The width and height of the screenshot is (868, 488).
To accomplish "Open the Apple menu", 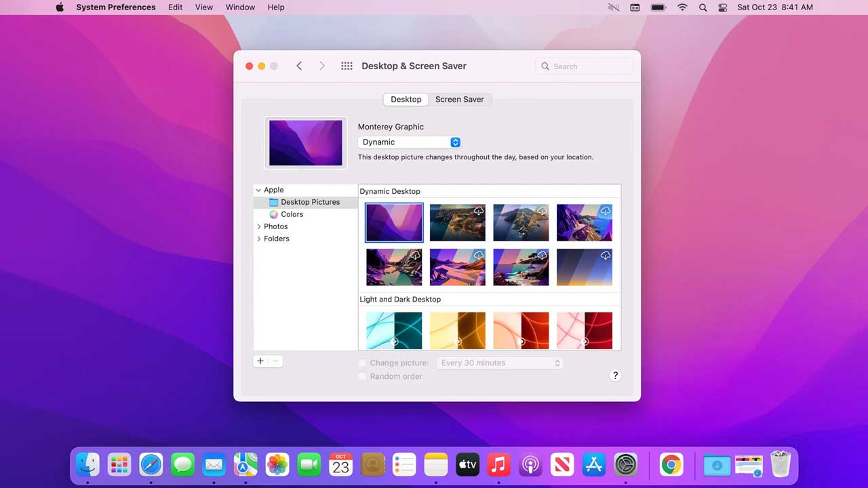I will pos(60,7).
